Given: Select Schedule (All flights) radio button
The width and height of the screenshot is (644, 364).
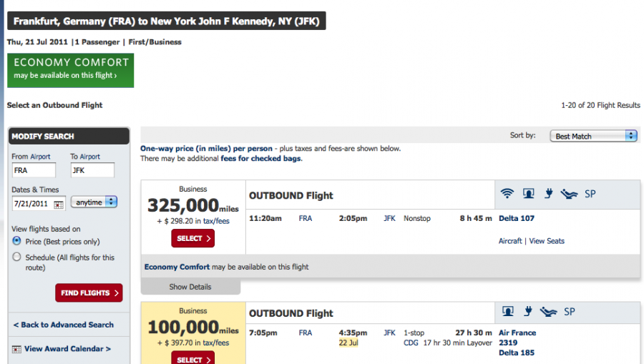Looking at the screenshot, I should point(16,257).
